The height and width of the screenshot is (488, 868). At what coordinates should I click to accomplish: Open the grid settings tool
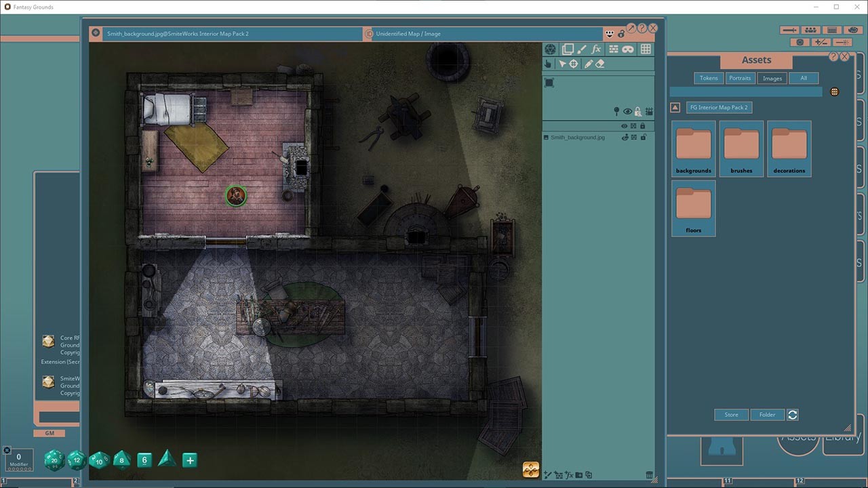[x=645, y=49]
